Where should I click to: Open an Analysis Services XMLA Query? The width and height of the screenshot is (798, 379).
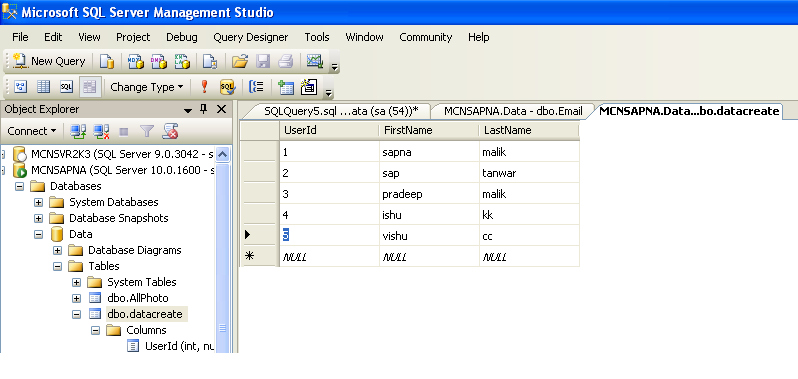click(x=182, y=62)
